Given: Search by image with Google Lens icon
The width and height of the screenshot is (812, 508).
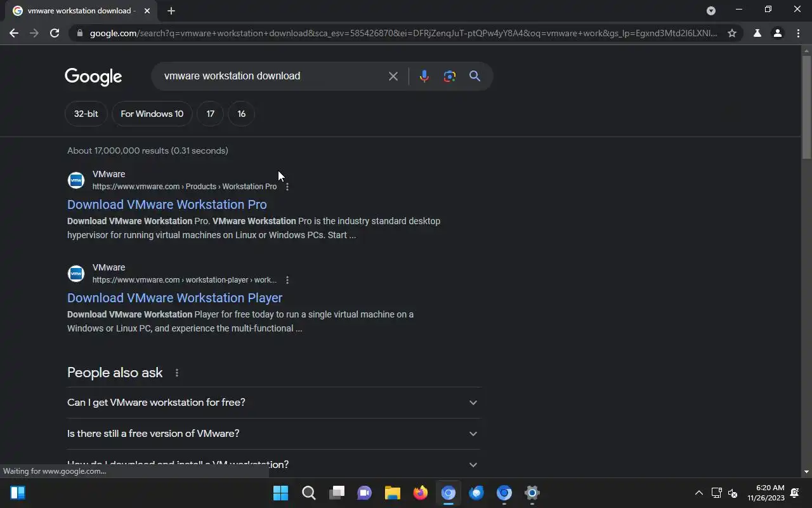Looking at the screenshot, I should tap(450, 76).
